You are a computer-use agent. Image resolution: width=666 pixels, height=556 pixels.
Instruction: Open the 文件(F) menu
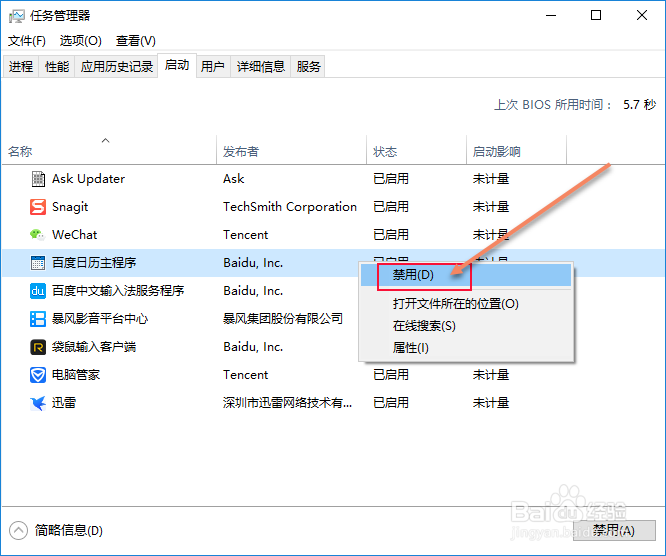click(27, 41)
